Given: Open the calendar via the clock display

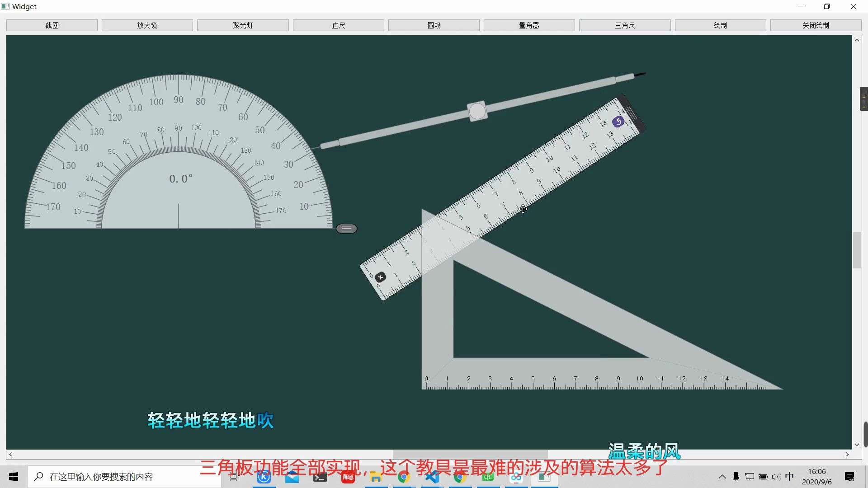Looking at the screenshot, I should pyautogui.click(x=817, y=476).
